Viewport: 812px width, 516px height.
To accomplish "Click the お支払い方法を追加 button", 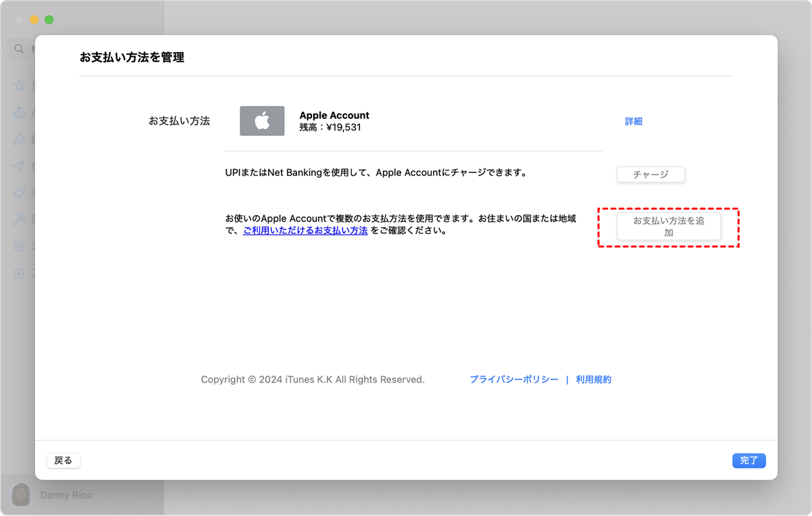I will tap(669, 227).
